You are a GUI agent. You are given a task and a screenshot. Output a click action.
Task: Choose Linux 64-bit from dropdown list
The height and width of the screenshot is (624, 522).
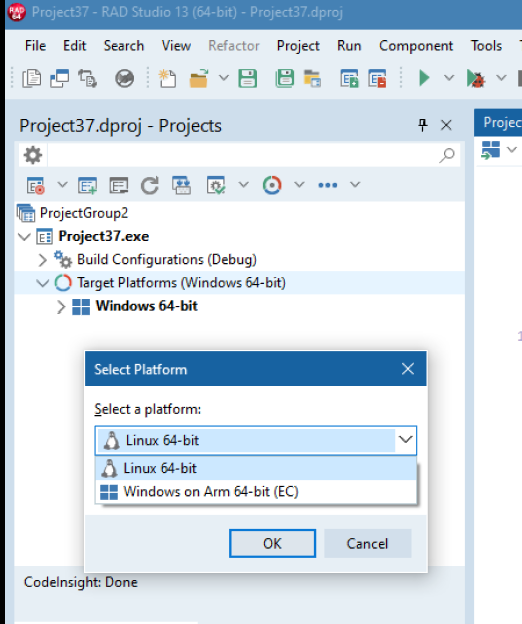click(x=256, y=468)
